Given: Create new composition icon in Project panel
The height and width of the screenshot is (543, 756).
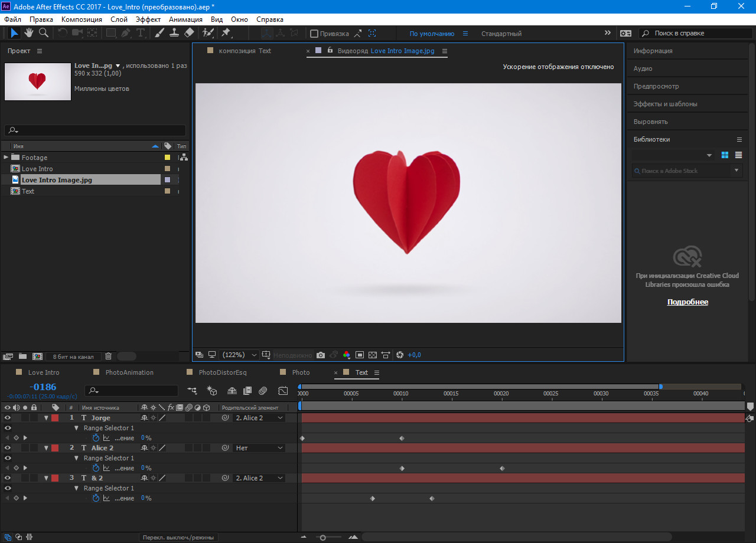Looking at the screenshot, I should (37, 356).
